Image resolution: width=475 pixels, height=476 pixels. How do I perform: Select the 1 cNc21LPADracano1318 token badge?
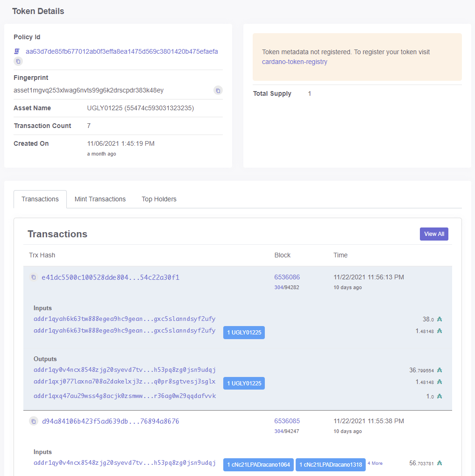330,465
